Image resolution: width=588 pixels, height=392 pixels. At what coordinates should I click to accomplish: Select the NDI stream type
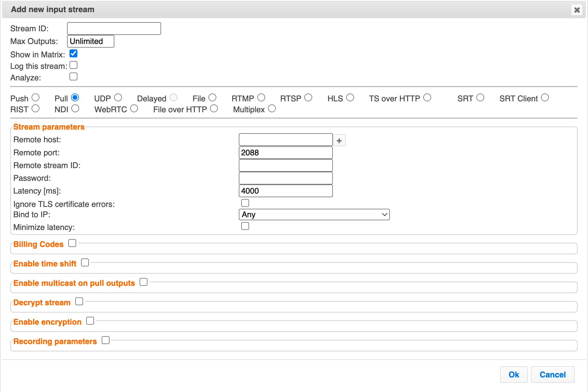pos(75,108)
